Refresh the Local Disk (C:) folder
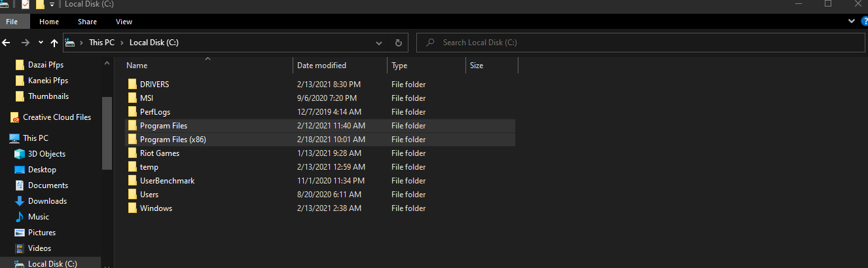Image resolution: width=868 pixels, height=268 pixels. click(x=398, y=43)
